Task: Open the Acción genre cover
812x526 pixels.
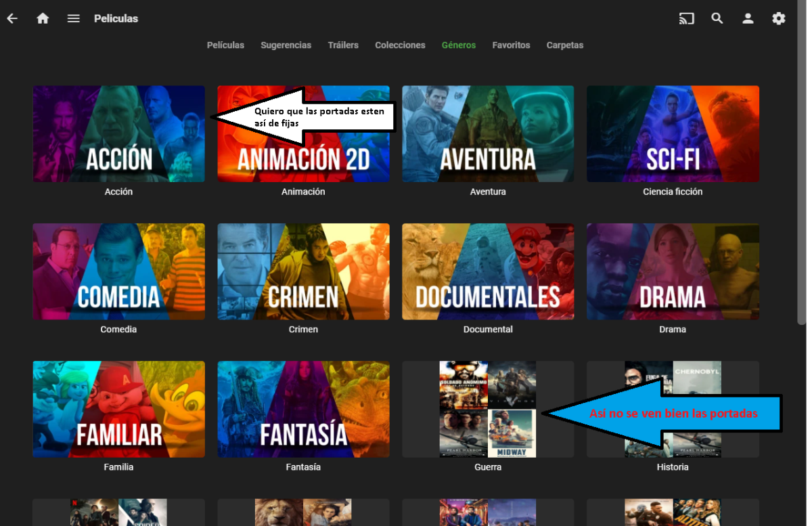Action: [x=118, y=134]
